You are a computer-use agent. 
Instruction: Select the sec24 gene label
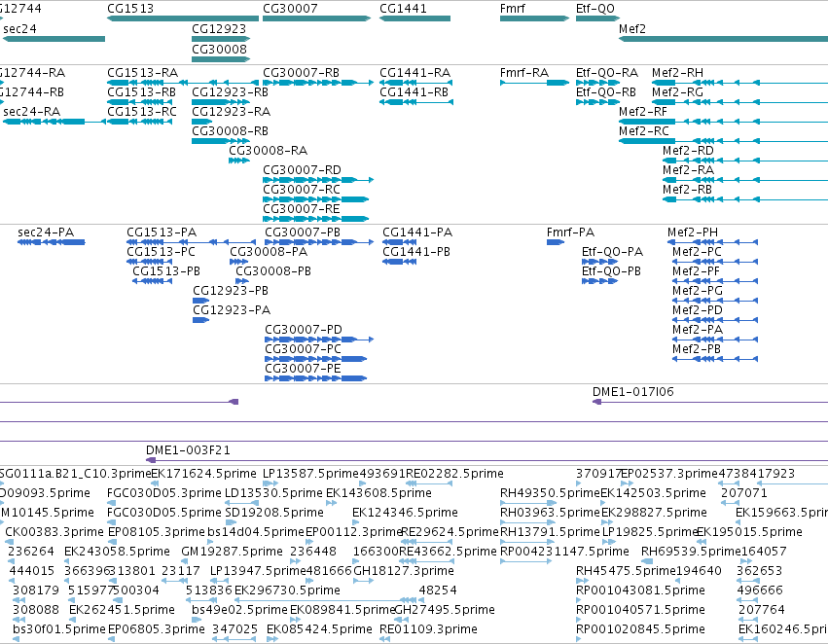(x=19, y=28)
